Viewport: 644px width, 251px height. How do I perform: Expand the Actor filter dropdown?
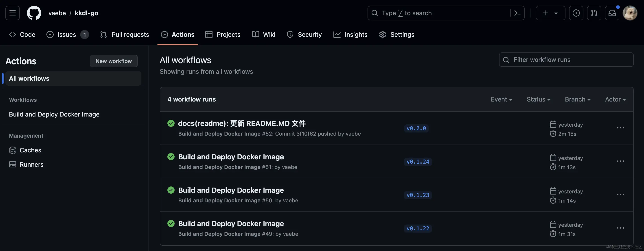coord(615,100)
